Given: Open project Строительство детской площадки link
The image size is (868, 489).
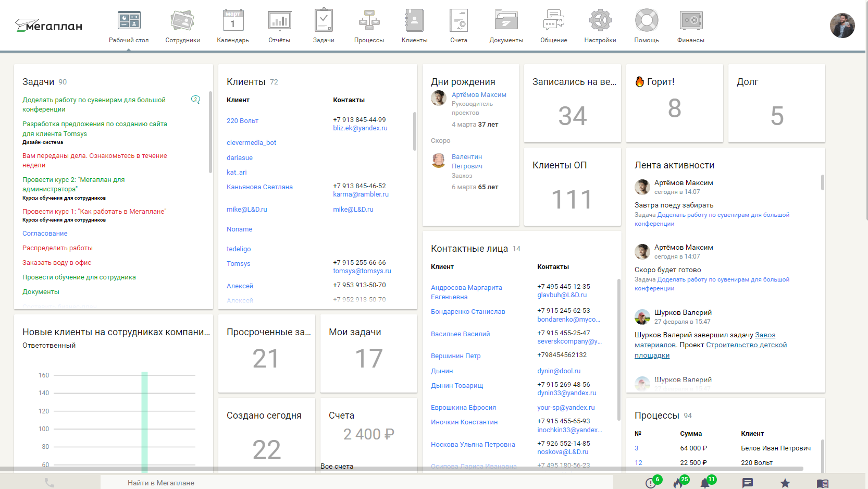Looking at the screenshot, I should pos(711,350).
